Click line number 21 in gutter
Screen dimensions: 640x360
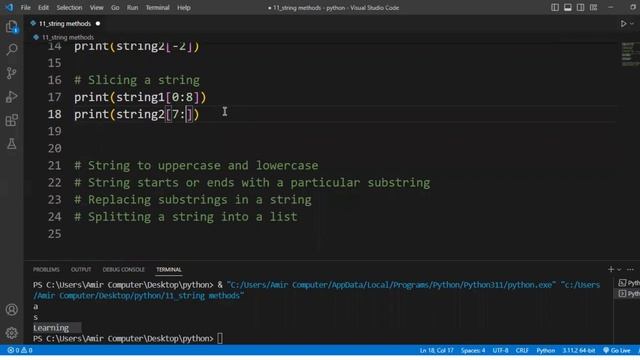click(x=54, y=166)
